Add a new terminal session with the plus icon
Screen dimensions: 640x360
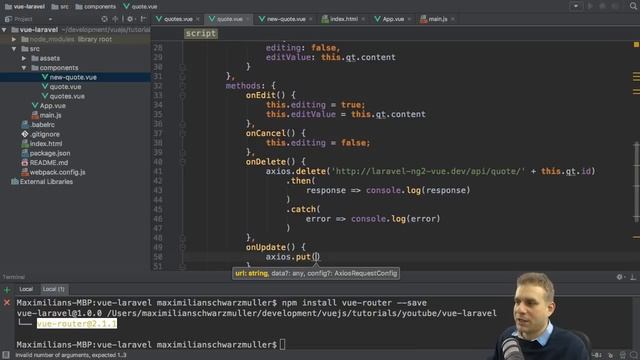tap(7, 290)
